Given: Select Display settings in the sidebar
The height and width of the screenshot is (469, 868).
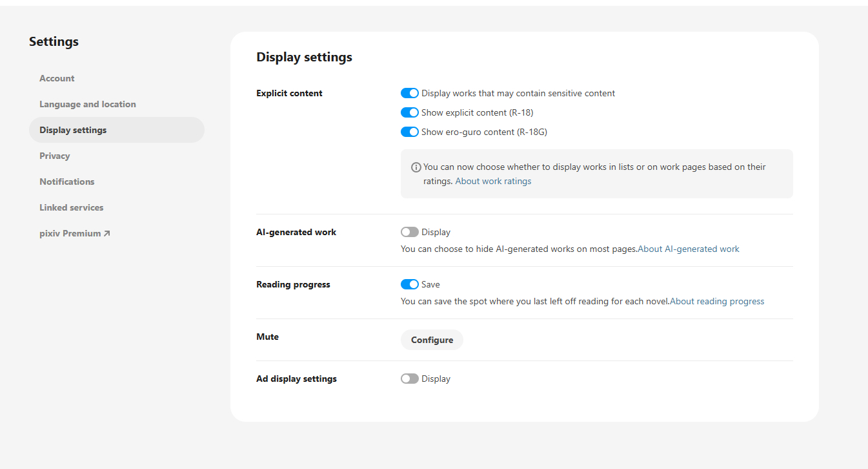Looking at the screenshot, I should (x=73, y=130).
